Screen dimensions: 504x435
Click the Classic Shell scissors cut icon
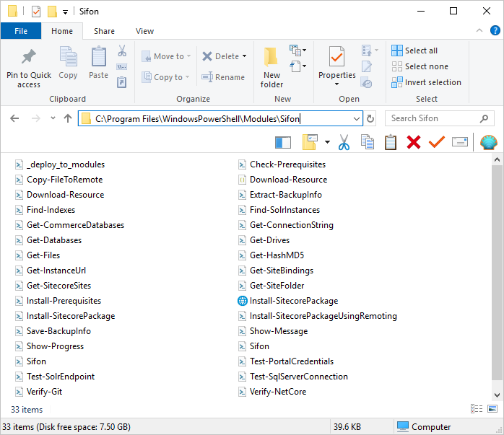tap(344, 142)
